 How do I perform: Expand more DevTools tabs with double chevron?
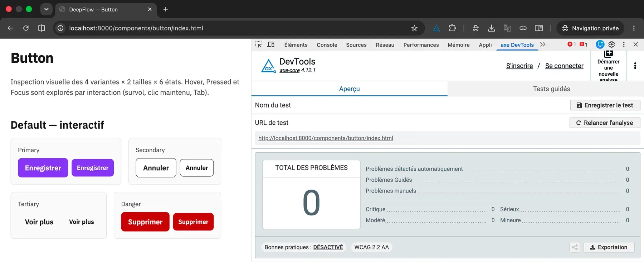point(543,44)
